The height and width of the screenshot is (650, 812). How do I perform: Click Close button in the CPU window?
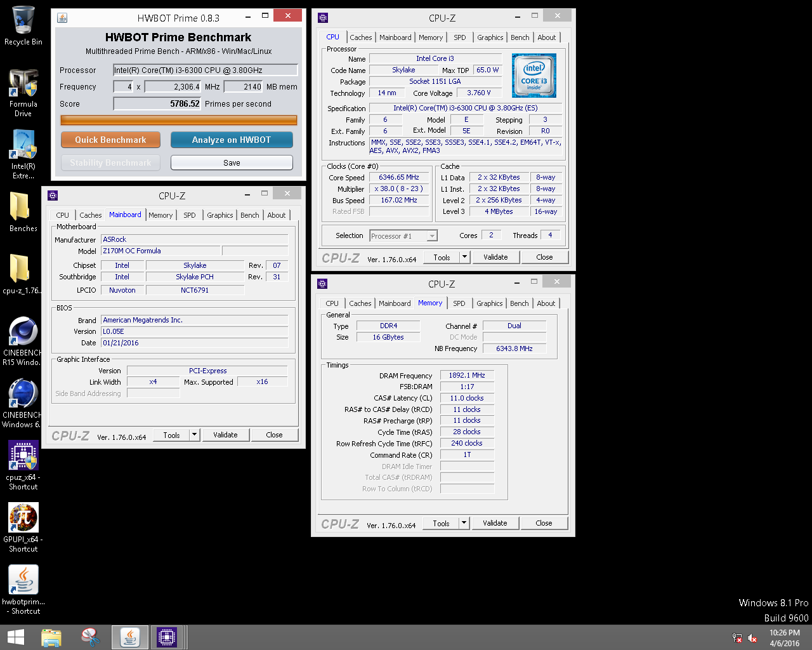click(544, 257)
